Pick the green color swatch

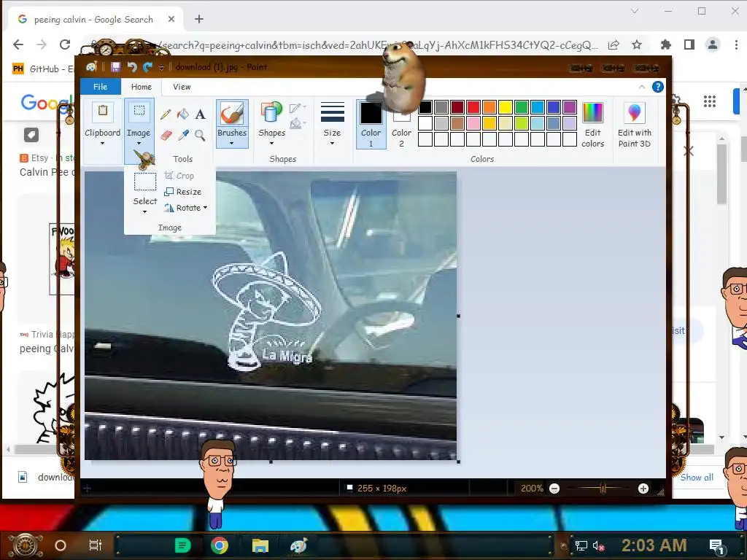point(521,107)
